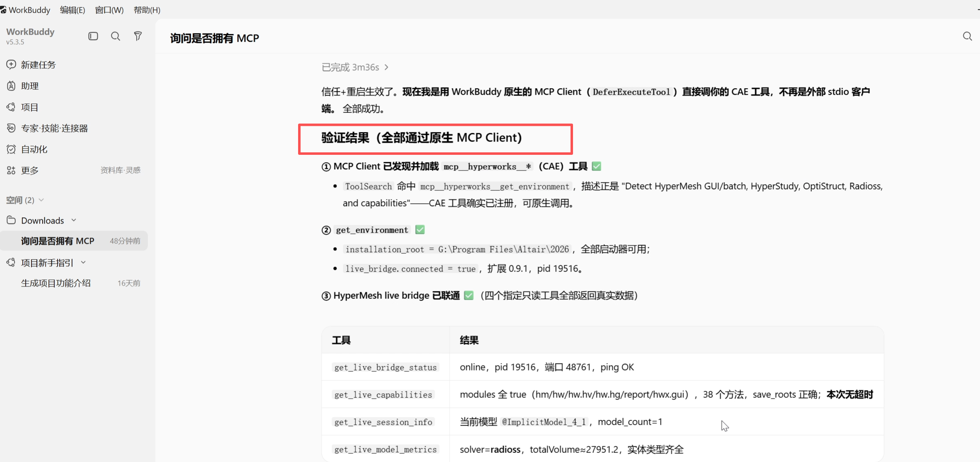This screenshot has height=462, width=980.
Task: Click the 已完成 3m36s status text
Action: point(350,67)
